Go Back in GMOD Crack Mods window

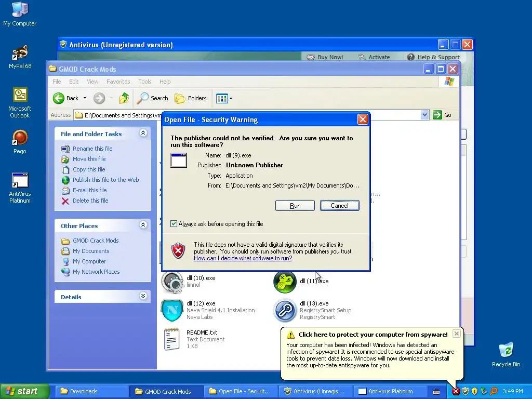[66, 98]
